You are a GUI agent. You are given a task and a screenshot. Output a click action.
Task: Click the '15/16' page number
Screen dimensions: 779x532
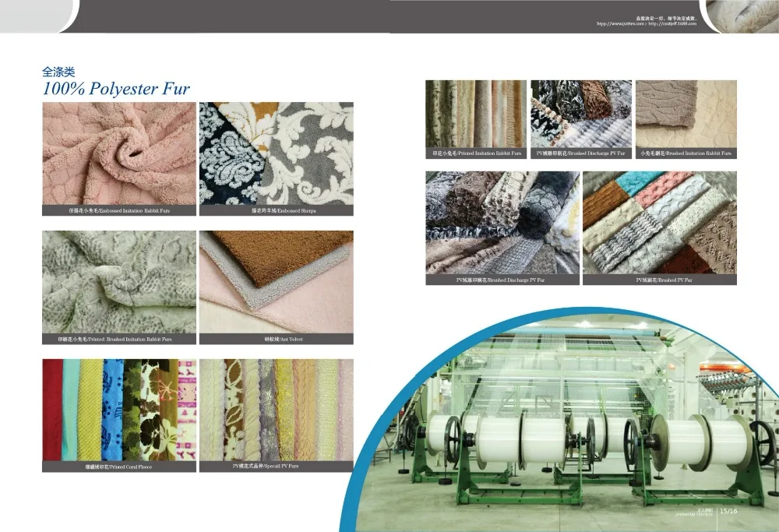[729, 511]
